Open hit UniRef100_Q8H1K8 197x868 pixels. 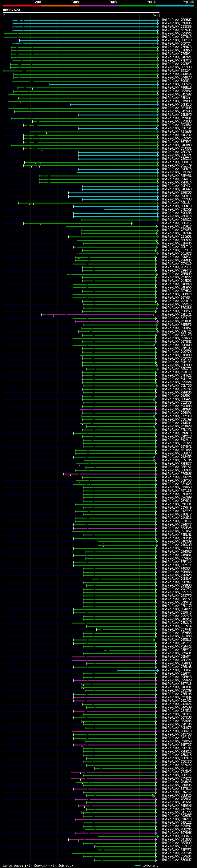(177, 40)
